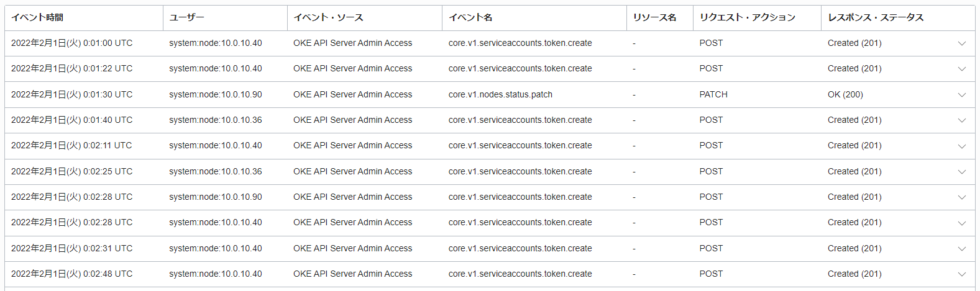This screenshot has height=291, width=980.
Task: Expand the 0:02:28 row from node 10.0.10.90
Action: point(961,197)
